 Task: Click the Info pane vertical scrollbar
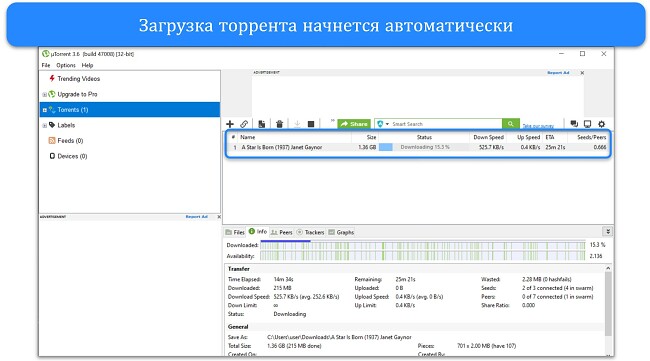click(608, 305)
